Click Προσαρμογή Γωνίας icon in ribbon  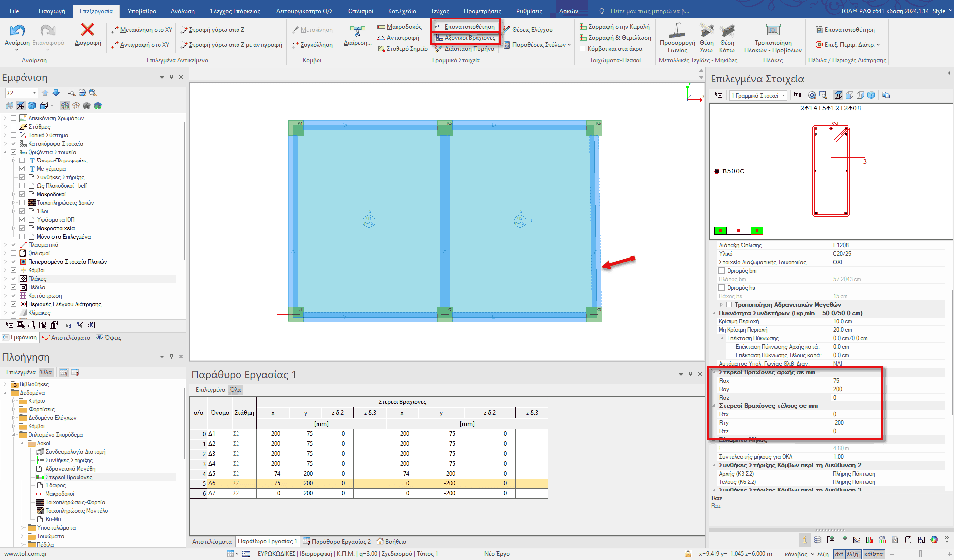coord(677,31)
